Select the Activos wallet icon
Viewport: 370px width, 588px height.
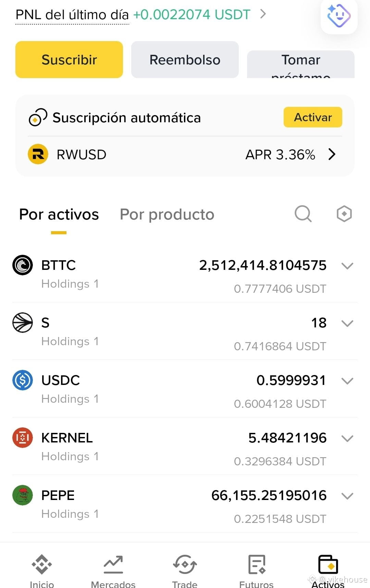click(x=328, y=564)
